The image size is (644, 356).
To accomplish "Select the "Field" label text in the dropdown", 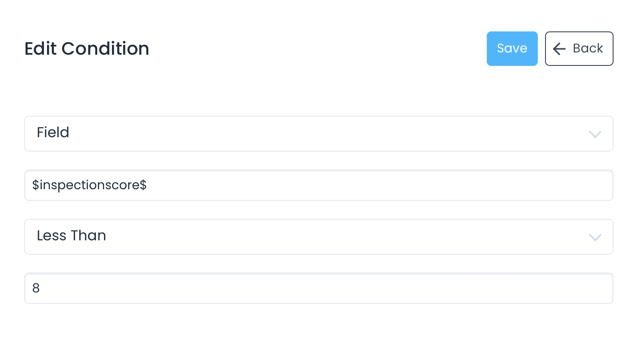I will click(53, 133).
